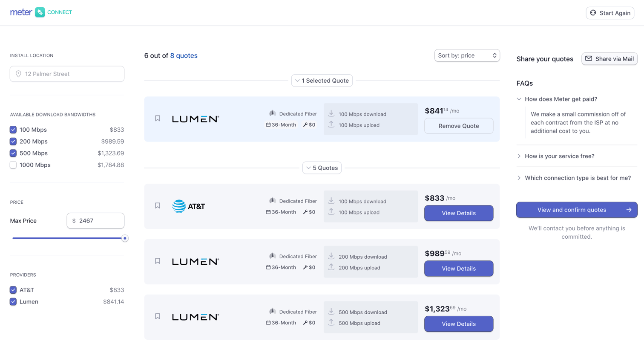
Task: Bookmark the Lumen 500 Mbps quote
Action: 158,317
